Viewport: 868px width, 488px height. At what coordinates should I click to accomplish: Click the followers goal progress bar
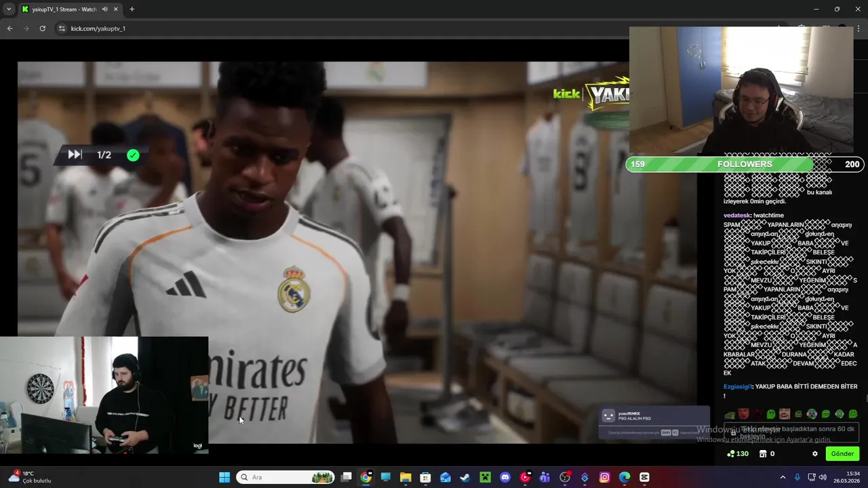click(x=745, y=164)
